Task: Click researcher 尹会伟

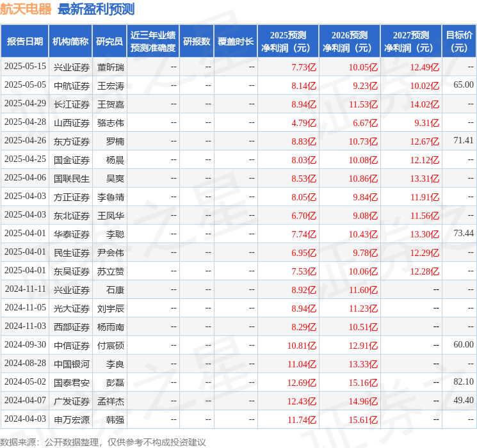Action: [x=111, y=253]
